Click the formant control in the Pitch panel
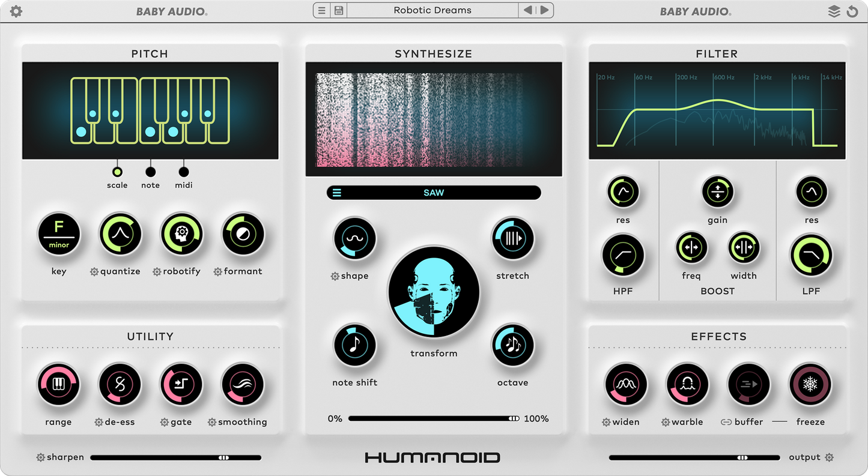The image size is (868, 476). (243, 233)
